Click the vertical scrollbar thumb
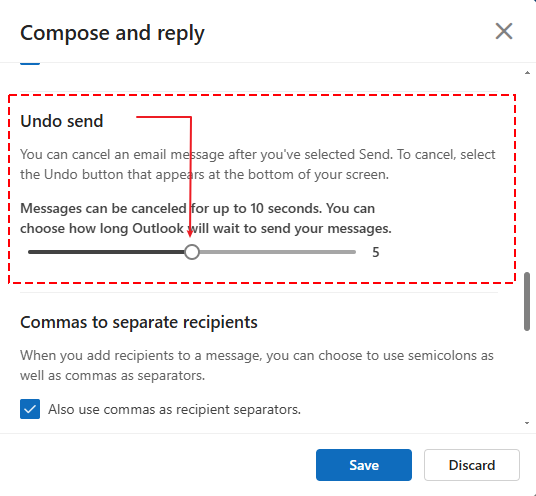The image size is (536, 496). (x=527, y=301)
